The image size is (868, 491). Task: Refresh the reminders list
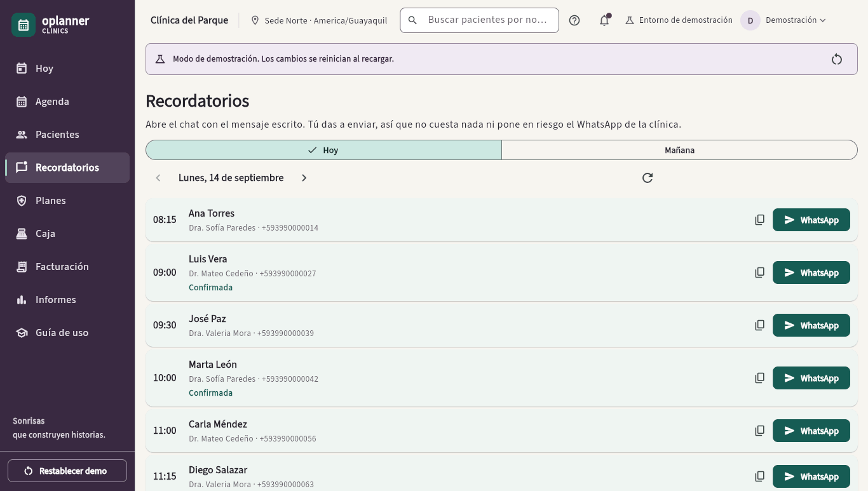pyautogui.click(x=648, y=178)
